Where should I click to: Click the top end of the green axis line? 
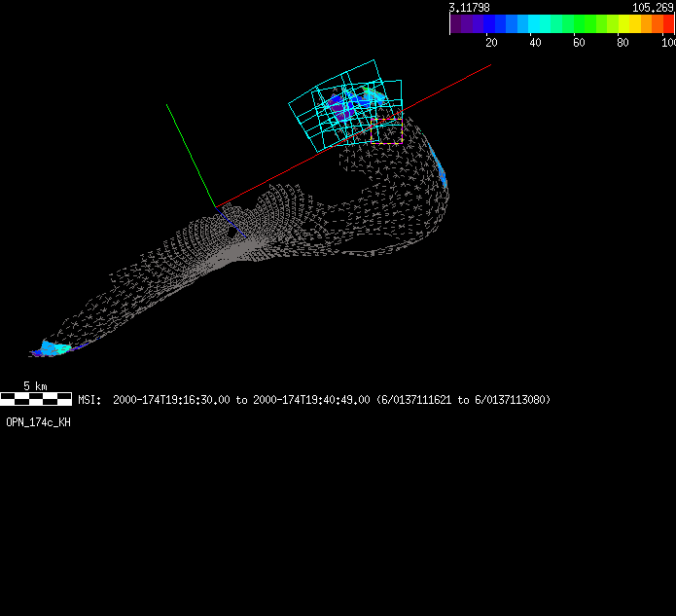point(167,104)
